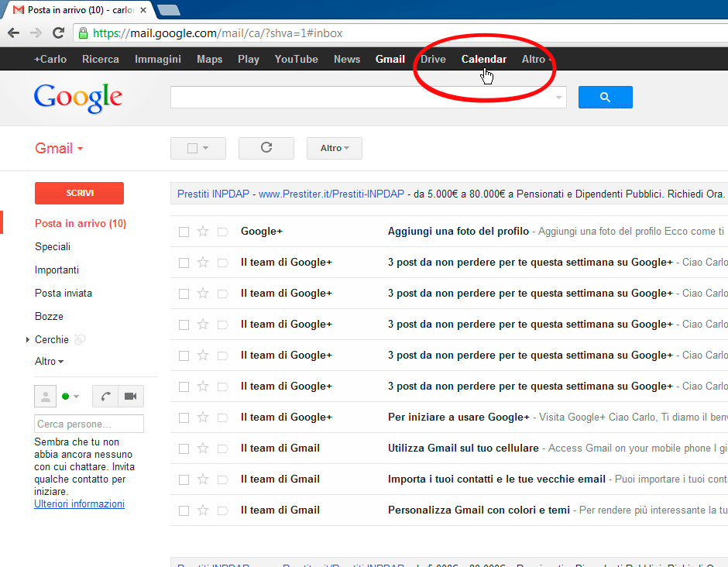This screenshot has height=567, width=728.
Task: Open the Importanti folder
Action: (57, 270)
